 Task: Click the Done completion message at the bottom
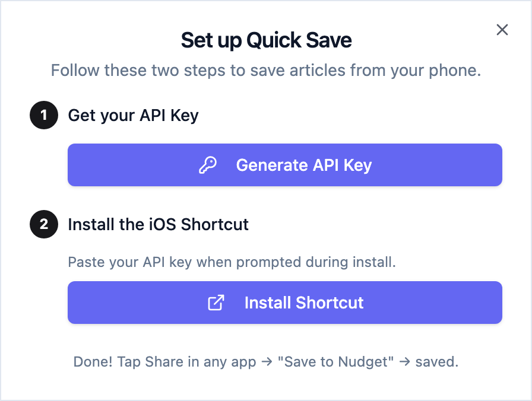pyautogui.click(x=266, y=362)
